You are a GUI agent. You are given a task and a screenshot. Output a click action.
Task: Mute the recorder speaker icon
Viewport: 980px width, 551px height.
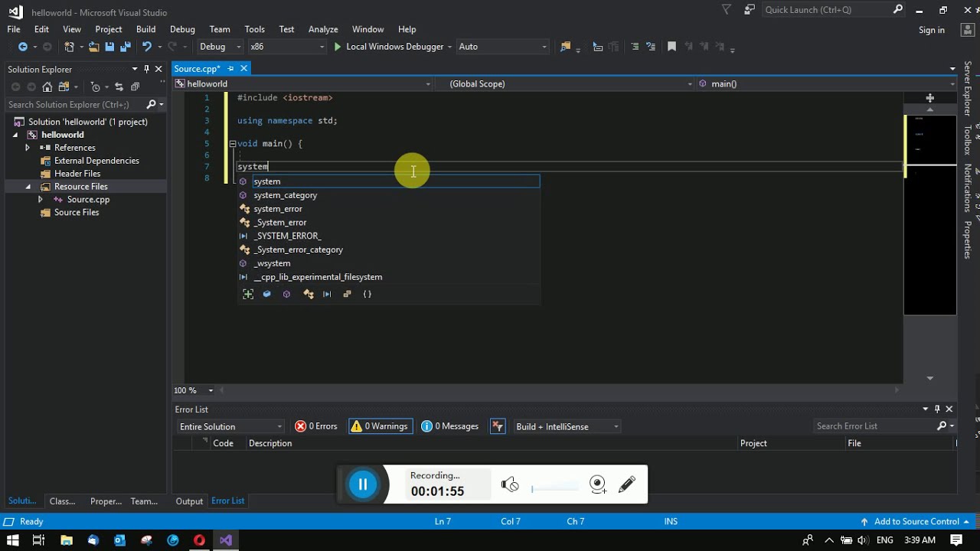click(510, 484)
